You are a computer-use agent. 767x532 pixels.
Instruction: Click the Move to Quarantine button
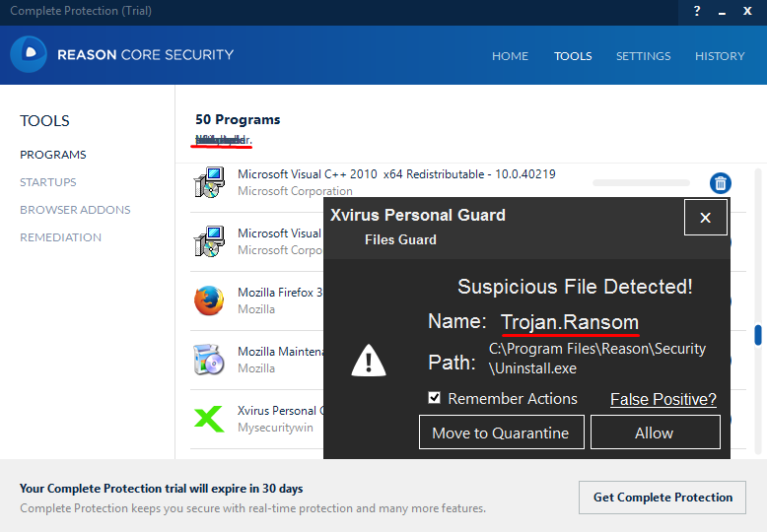click(x=501, y=432)
